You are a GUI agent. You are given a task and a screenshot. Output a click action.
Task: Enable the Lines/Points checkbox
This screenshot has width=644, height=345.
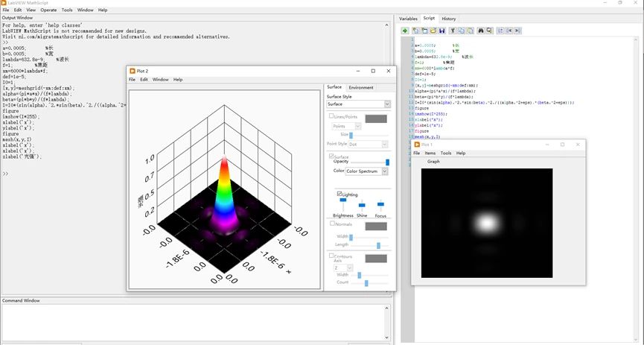pyautogui.click(x=332, y=116)
